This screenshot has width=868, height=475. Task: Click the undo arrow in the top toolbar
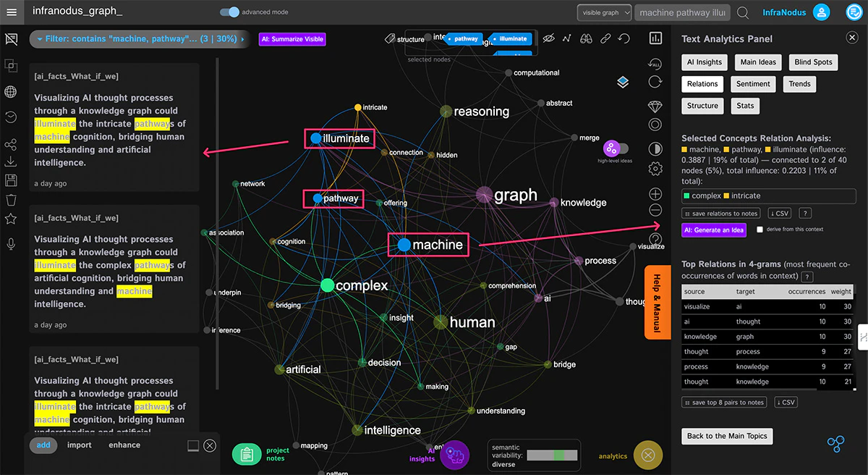624,38
